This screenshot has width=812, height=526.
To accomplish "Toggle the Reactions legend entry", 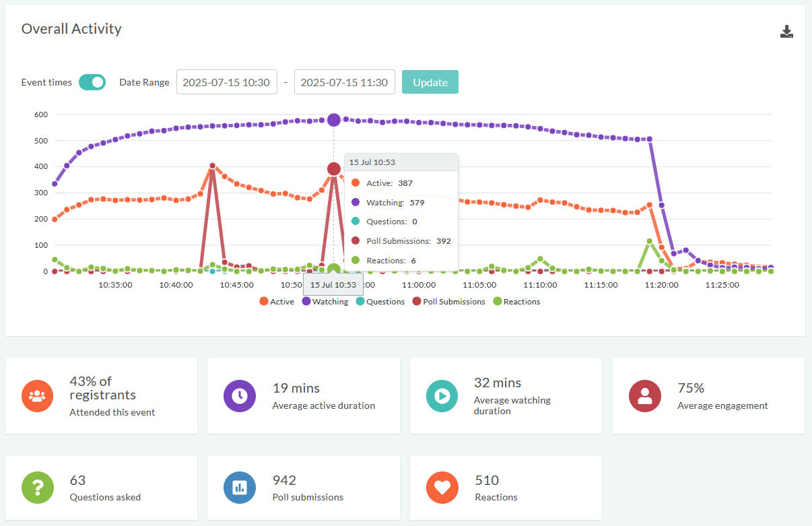I will tap(516, 301).
